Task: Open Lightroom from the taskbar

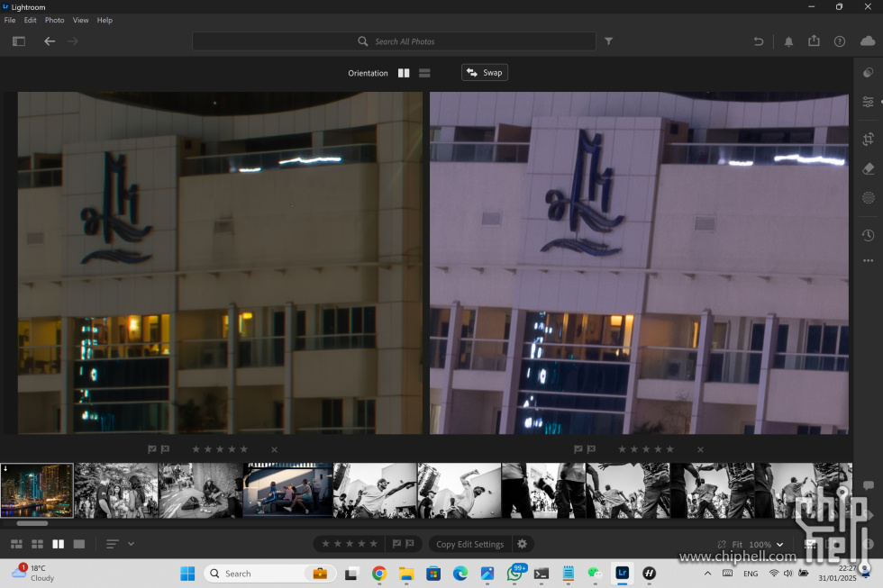Action: [623, 573]
